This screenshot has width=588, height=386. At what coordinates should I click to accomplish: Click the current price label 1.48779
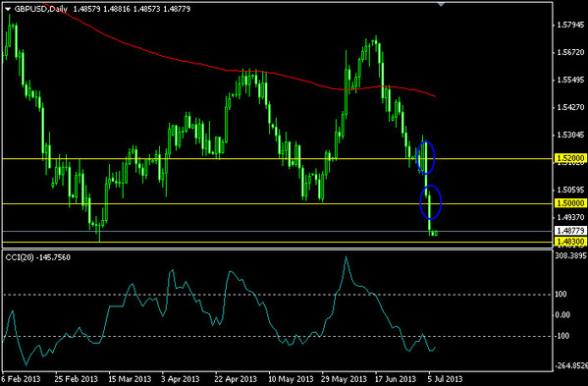coord(570,231)
